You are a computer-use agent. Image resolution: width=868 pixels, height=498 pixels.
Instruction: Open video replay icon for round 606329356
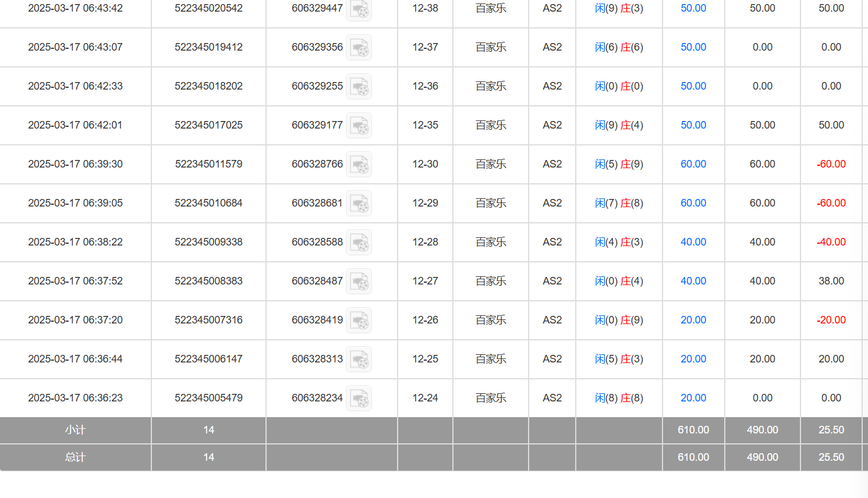(359, 48)
